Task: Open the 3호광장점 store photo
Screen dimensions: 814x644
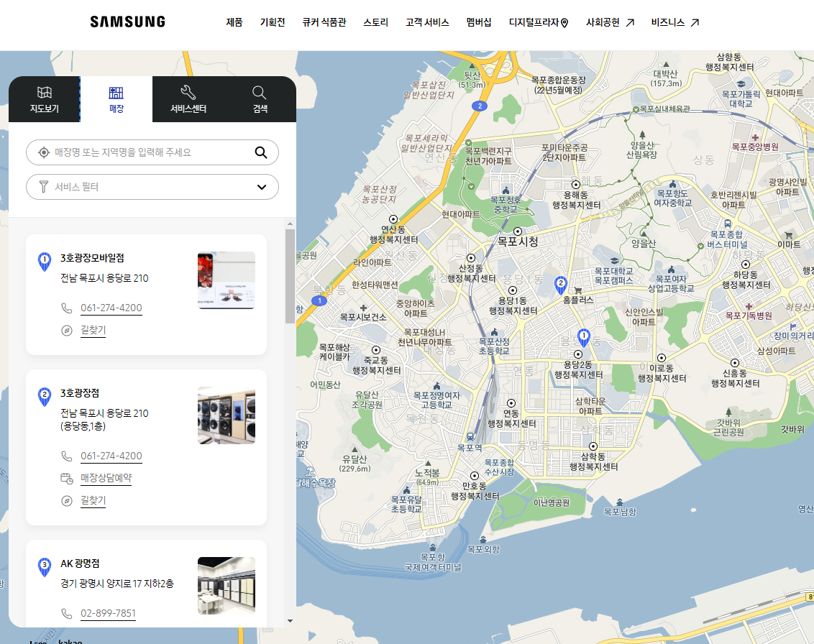Action: (227, 415)
